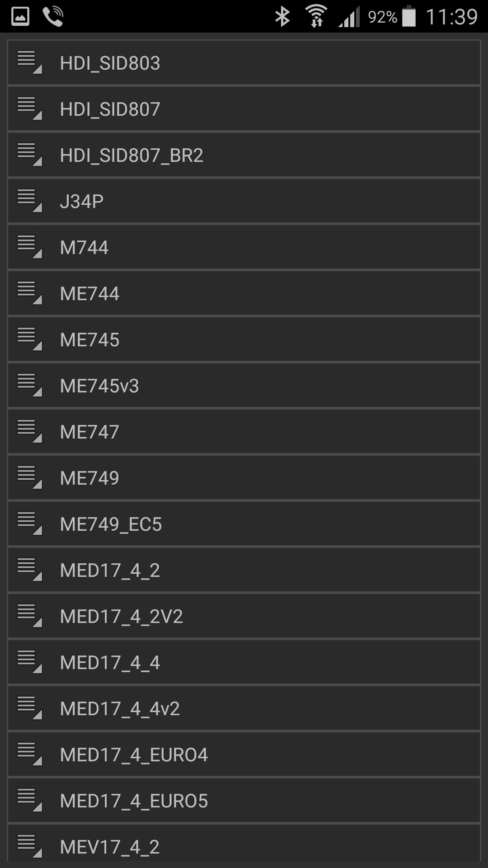Screen dimensions: 488x868
Task: Tap the list icon next to MED17_4_4
Action: point(29,662)
